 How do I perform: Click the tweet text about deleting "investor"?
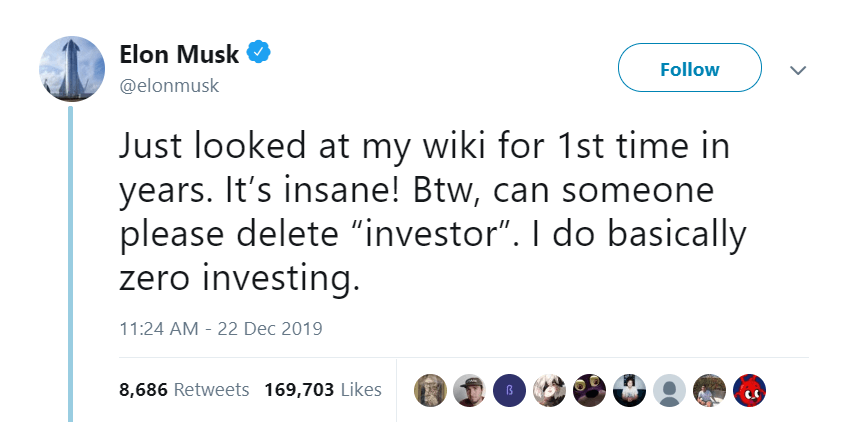[x=432, y=212]
